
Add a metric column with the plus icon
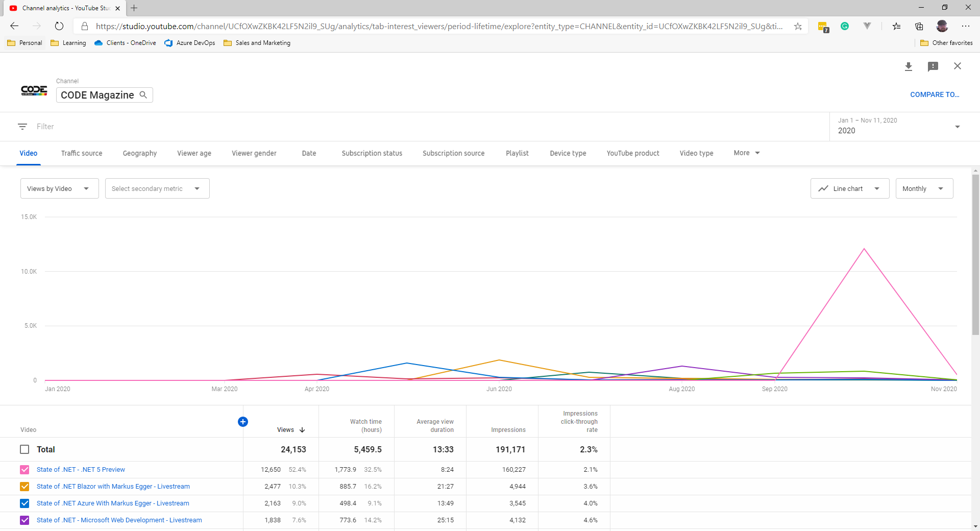(x=243, y=422)
